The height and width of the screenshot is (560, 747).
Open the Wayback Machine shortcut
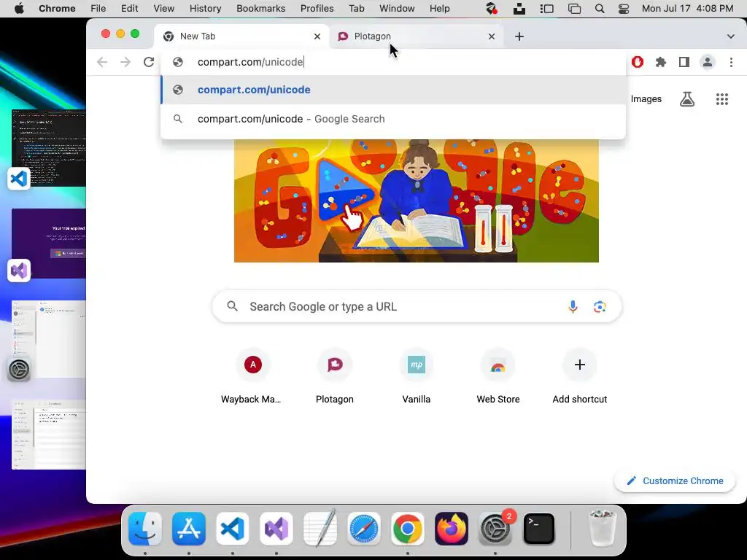point(252,376)
